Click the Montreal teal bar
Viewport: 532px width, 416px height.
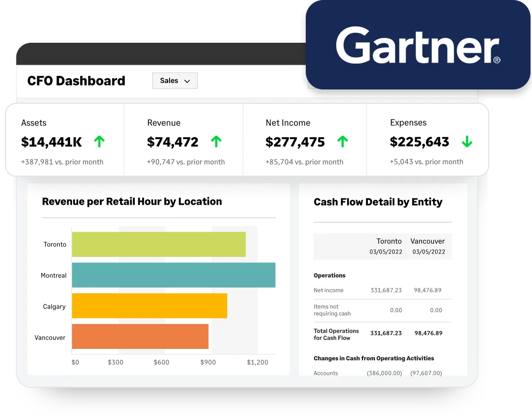pos(174,275)
